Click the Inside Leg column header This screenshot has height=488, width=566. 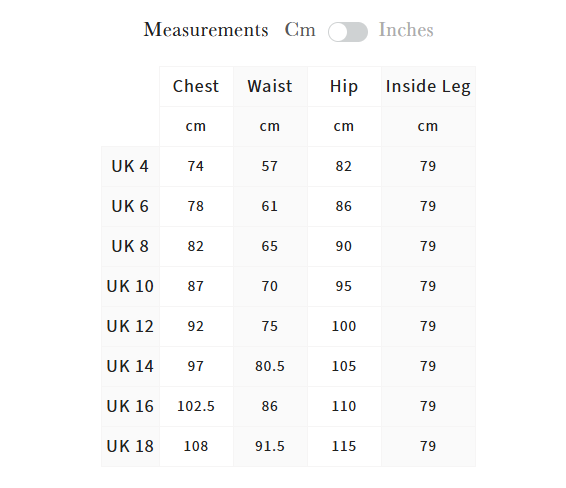(x=428, y=86)
